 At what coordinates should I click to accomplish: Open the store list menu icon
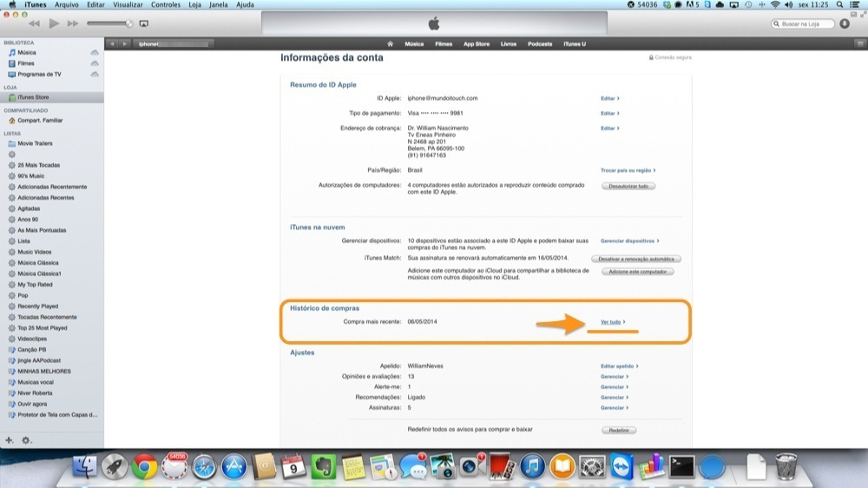pyautogui.click(x=859, y=43)
